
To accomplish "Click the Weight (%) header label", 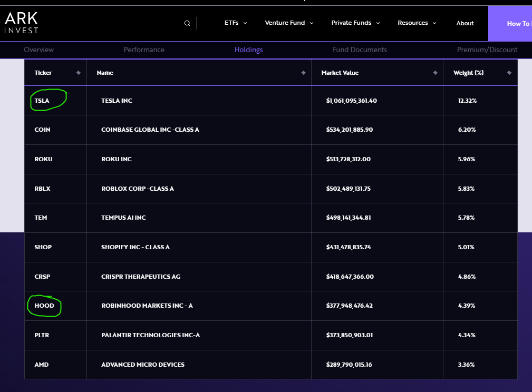I will click(469, 73).
